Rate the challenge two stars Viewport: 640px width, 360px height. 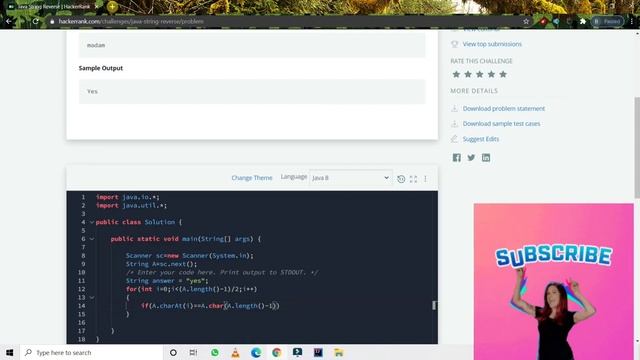pyautogui.click(x=468, y=74)
